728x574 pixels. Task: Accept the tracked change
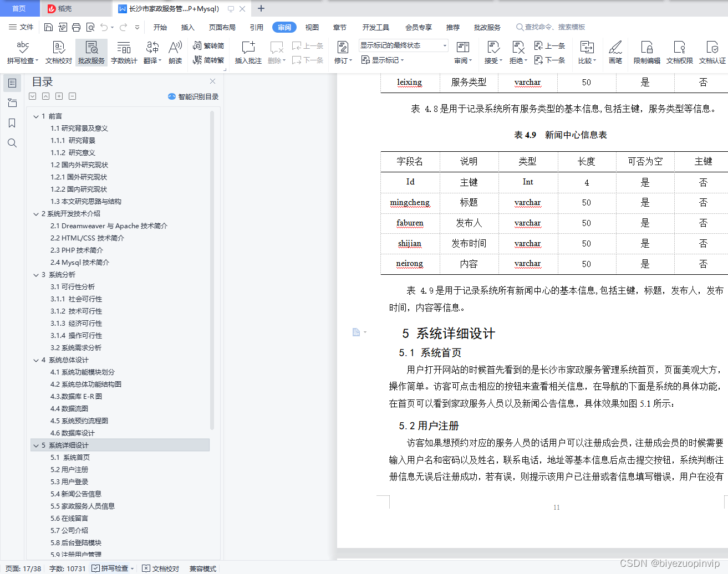[492, 53]
